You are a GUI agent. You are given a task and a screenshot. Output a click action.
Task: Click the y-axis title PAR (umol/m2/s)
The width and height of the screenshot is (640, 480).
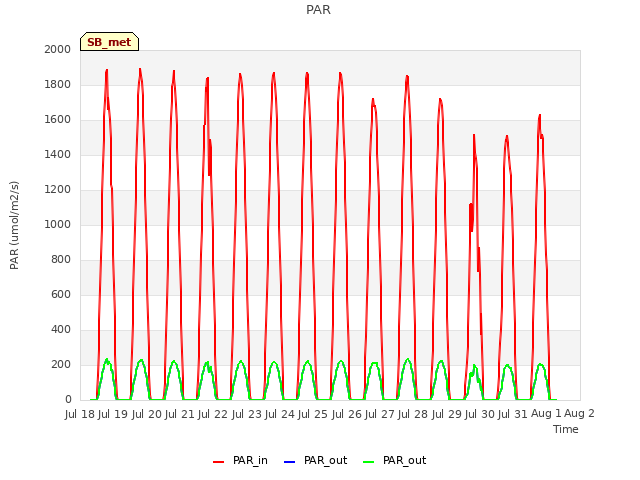tap(14, 225)
